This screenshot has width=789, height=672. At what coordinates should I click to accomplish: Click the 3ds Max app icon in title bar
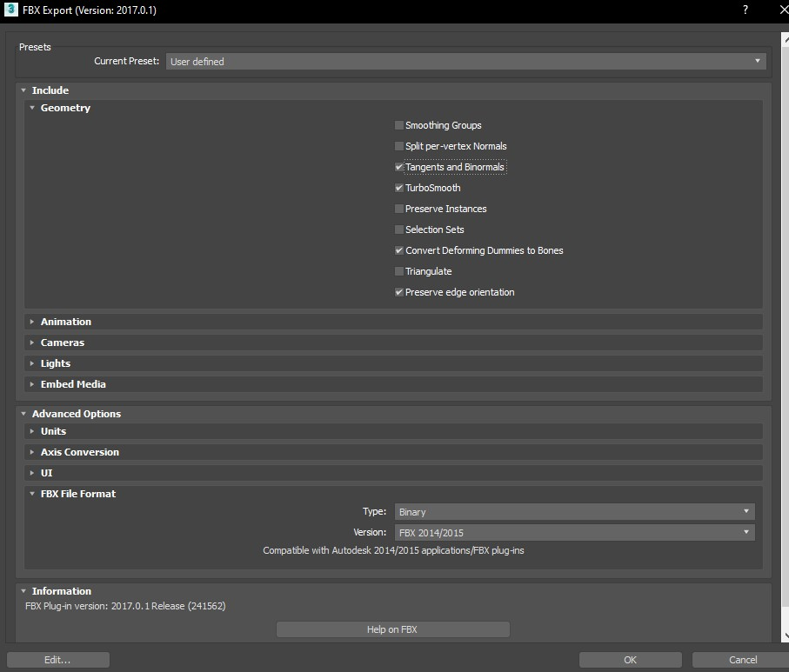(11, 10)
